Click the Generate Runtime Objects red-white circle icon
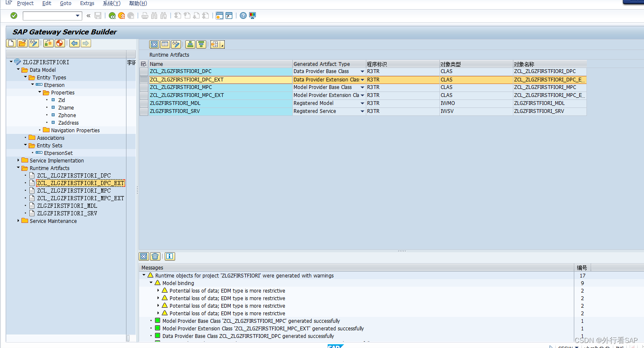The width and height of the screenshot is (644, 348). click(60, 43)
